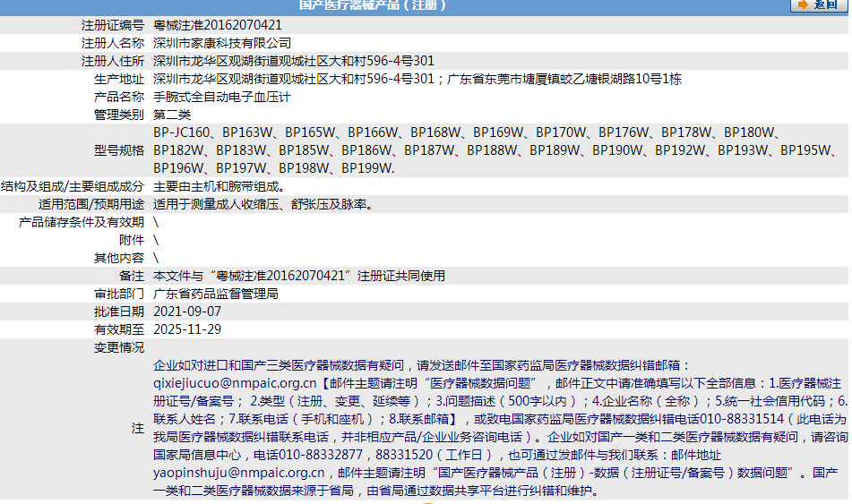Screen dimensions: 852x504
Task: Click the email yaopinshuju@nmpaic.org.cn
Action: tap(239, 473)
